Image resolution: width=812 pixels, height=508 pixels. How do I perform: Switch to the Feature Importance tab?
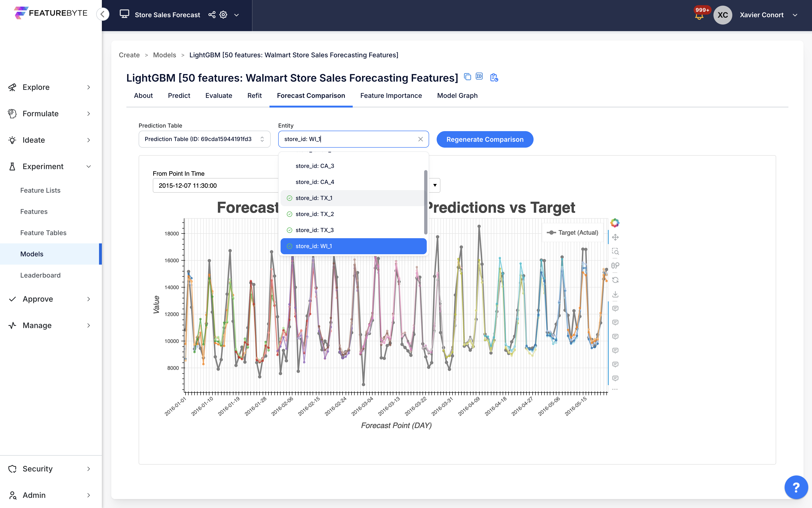coord(391,96)
